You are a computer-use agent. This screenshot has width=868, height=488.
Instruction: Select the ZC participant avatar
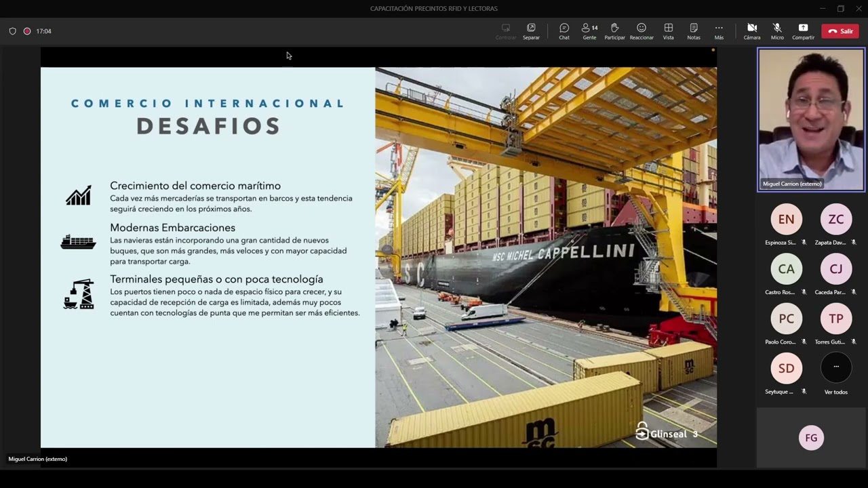point(836,220)
